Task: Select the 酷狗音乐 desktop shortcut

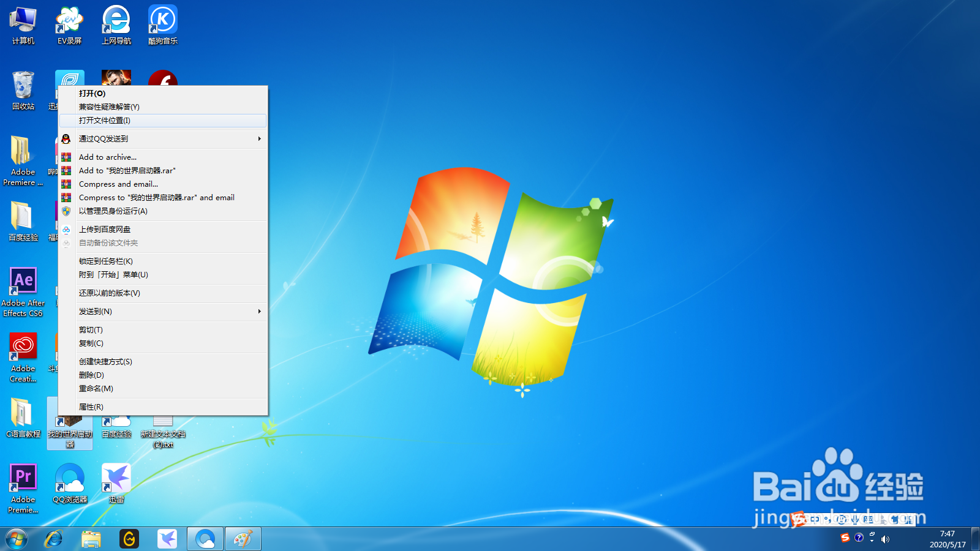Action: (x=163, y=25)
